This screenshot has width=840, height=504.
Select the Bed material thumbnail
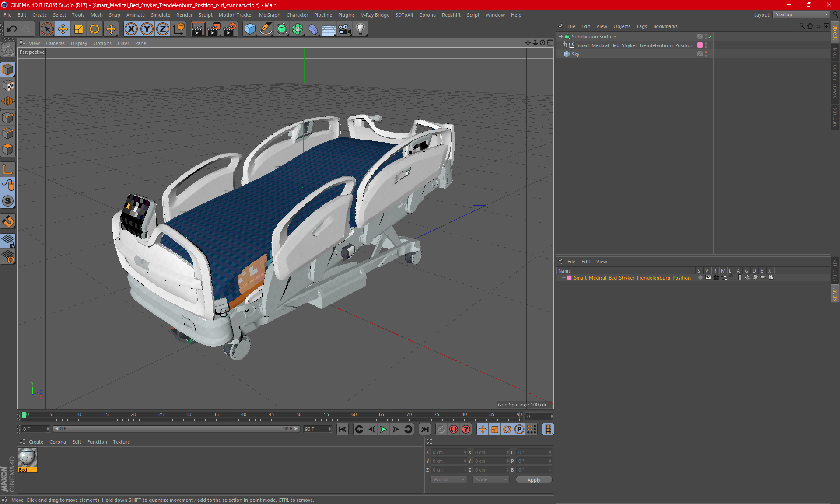(28, 458)
